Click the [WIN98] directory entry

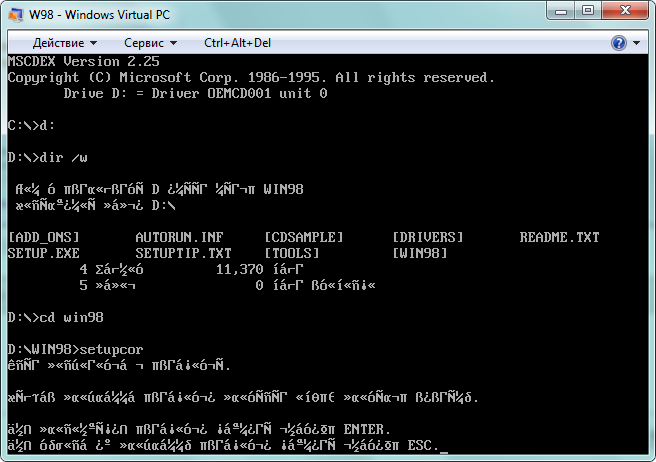pyautogui.click(x=420, y=253)
